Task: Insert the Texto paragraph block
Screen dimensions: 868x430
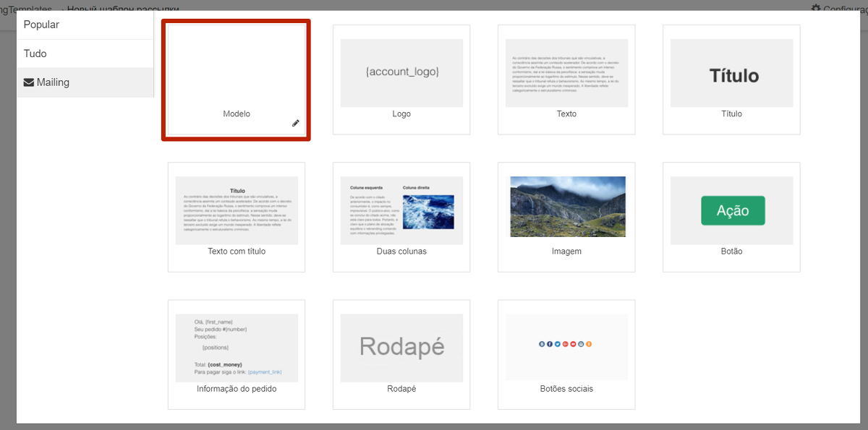Action: click(566, 79)
